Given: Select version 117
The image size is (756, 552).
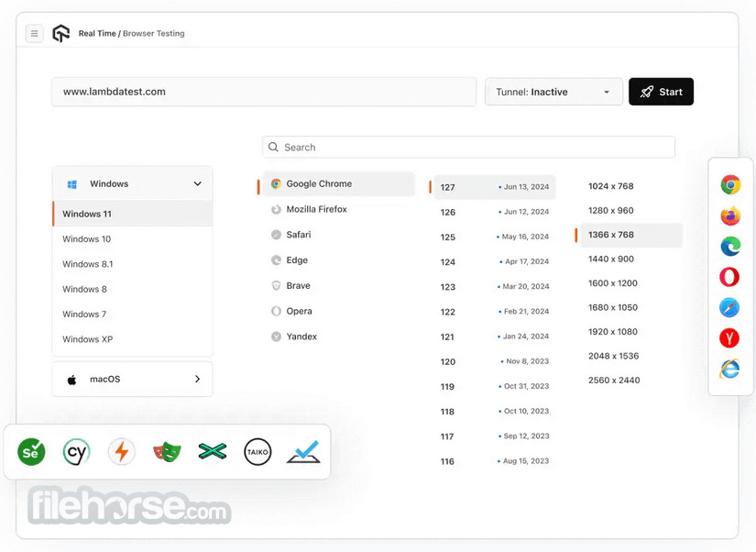Looking at the screenshot, I should pos(495,436).
